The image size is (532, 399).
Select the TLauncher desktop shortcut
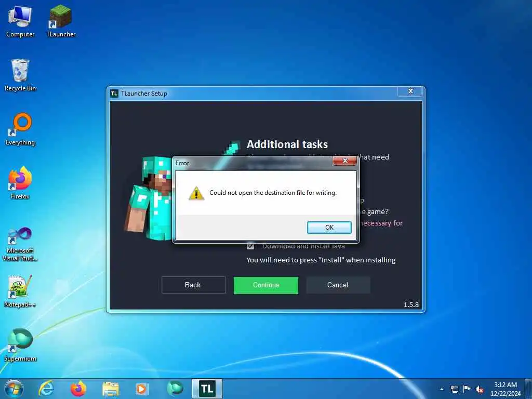point(61,21)
